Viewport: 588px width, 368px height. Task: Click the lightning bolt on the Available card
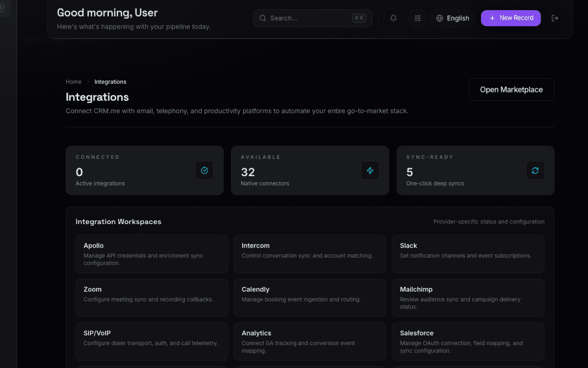point(370,170)
